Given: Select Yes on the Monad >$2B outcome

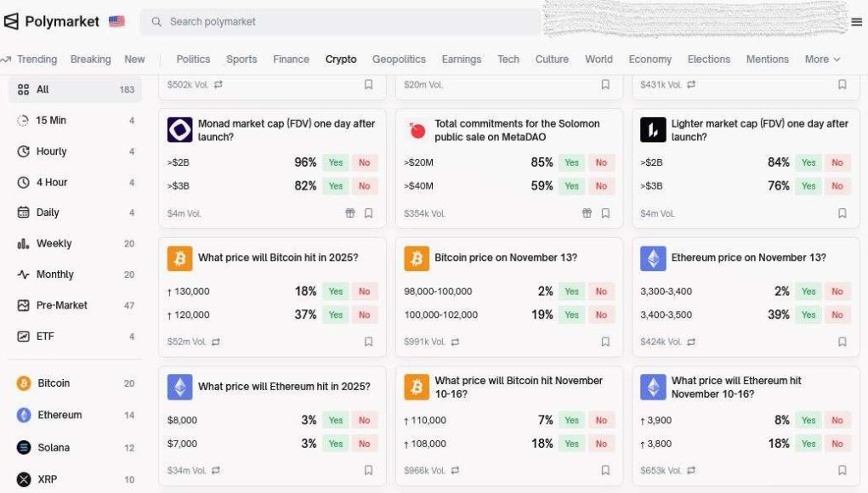Looking at the screenshot, I should [335, 161].
